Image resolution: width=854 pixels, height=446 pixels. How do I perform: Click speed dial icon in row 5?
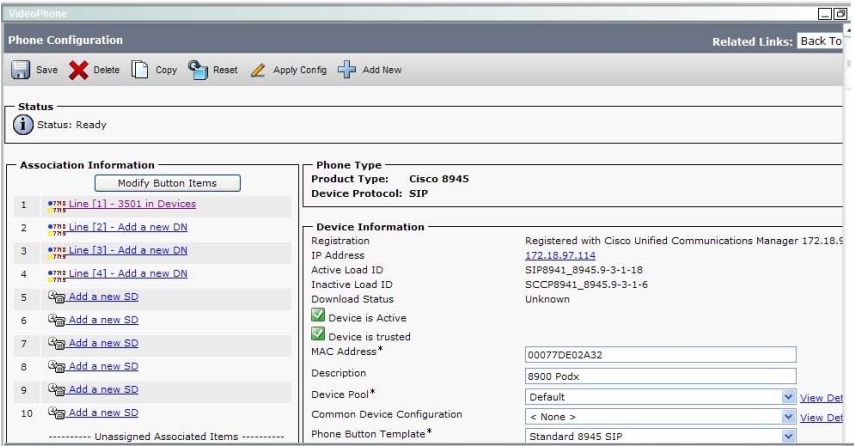tap(57, 297)
